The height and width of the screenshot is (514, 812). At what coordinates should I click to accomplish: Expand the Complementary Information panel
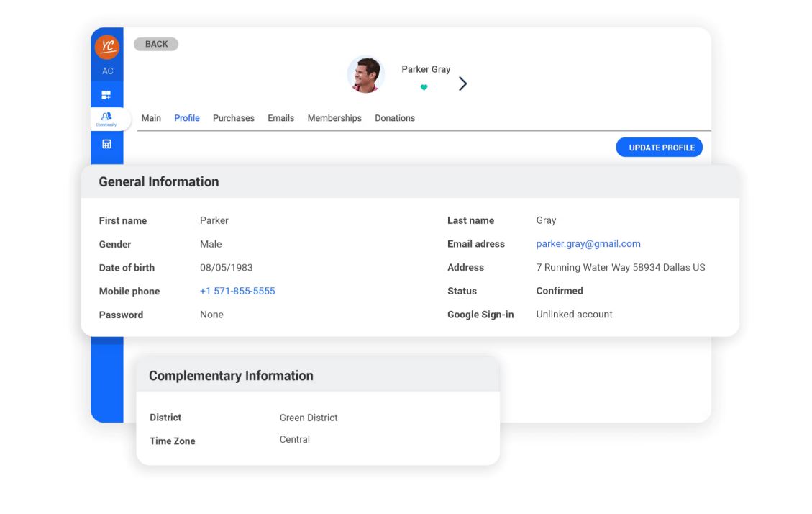pos(230,375)
